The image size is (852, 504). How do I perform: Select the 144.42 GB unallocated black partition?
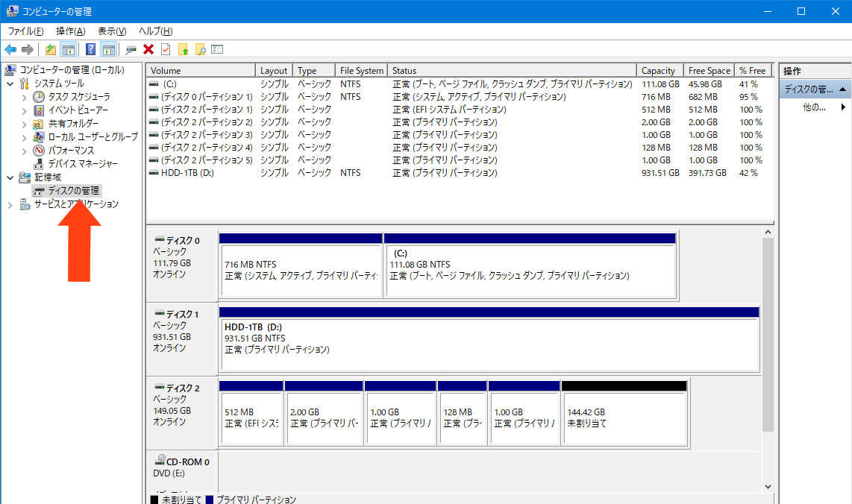point(624,418)
